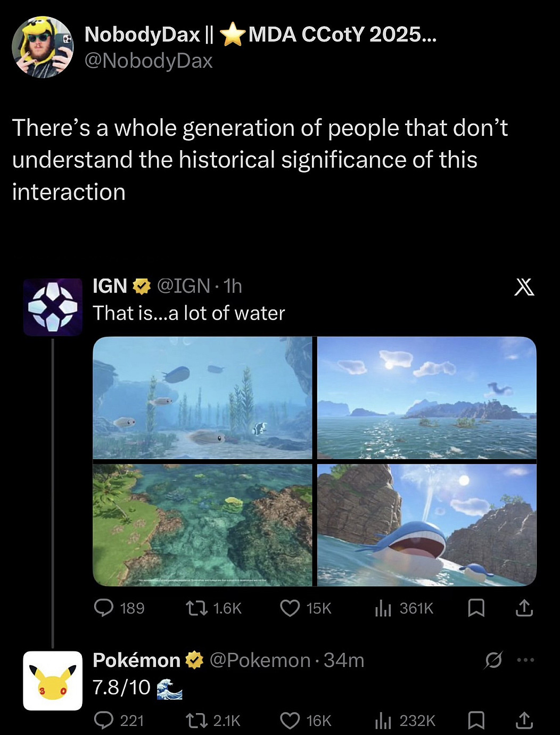Reply to Pokémon's 7.8/10 tweet
This screenshot has height=735, width=560.
(x=104, y=721)
